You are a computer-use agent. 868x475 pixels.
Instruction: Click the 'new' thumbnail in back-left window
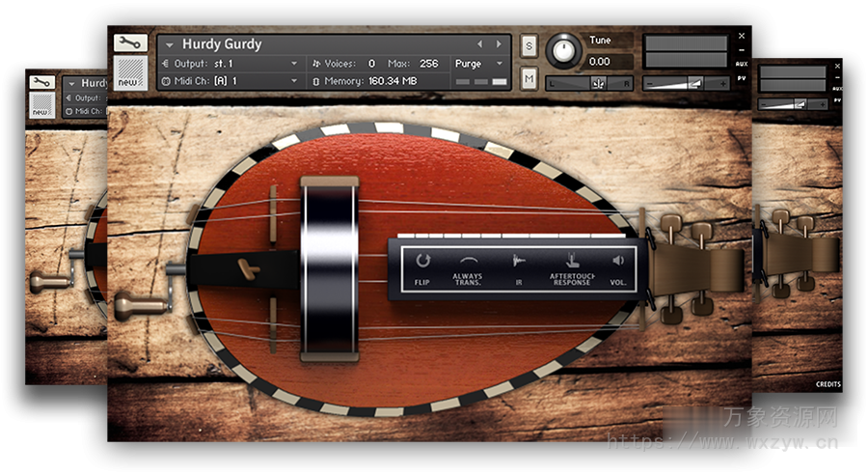pos(42,105)
